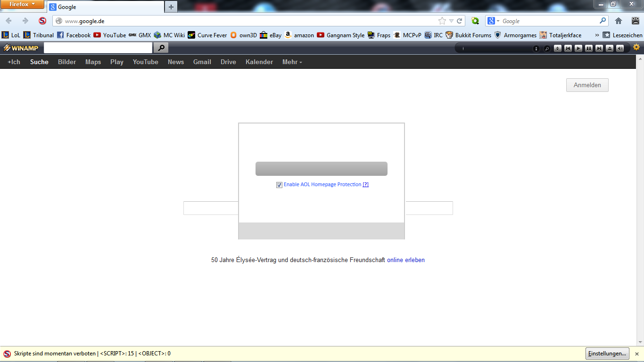
Task: Click the Winamp player search magnifier button
Action: 547,48
